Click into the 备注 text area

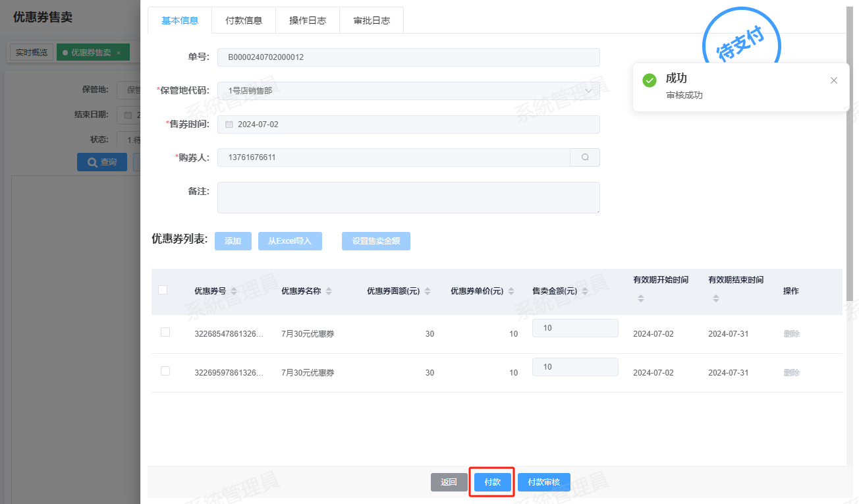pyautogui.click(x=408, y=198)
